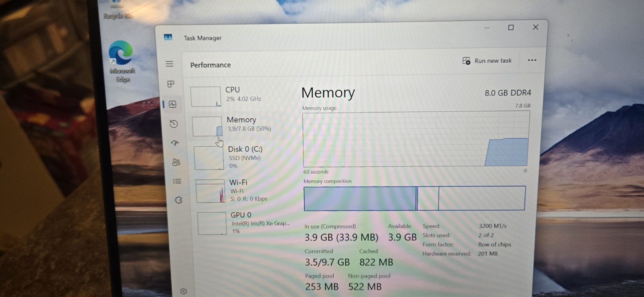
Task: Maximize the Task Manager window
Action: tap(511, 27)
